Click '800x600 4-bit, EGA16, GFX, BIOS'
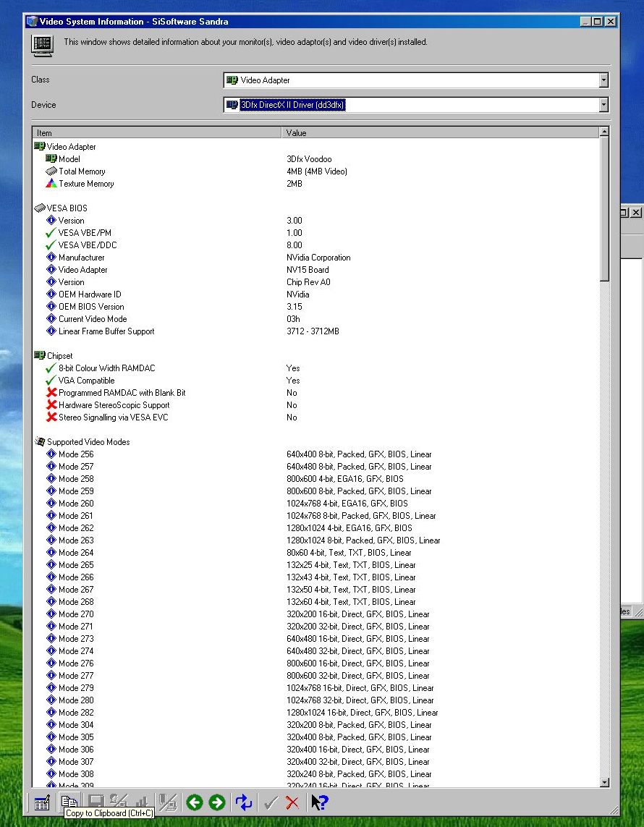Viewport: 644px width, 827px height. pyautogui.click(x=345, y=479)
